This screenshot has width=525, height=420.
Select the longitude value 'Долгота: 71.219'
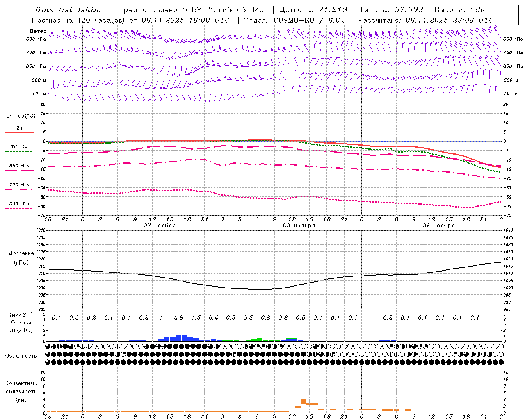coord(313,10)
